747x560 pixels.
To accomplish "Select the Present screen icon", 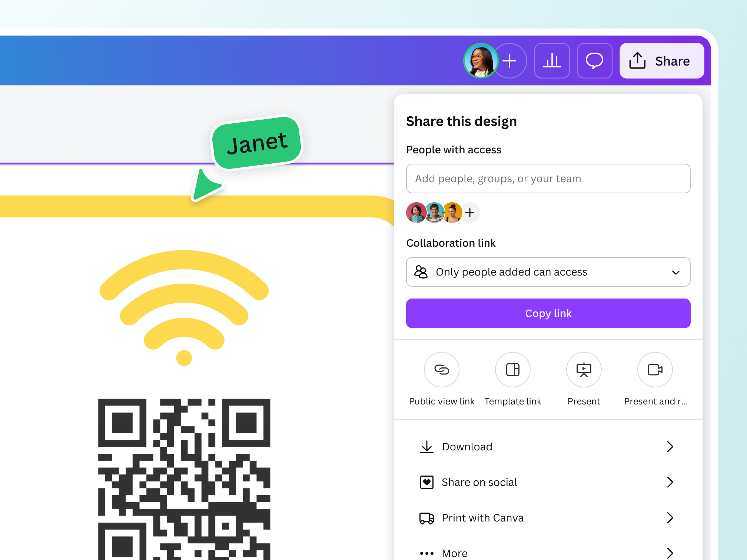I will click(x=584, y=370).
